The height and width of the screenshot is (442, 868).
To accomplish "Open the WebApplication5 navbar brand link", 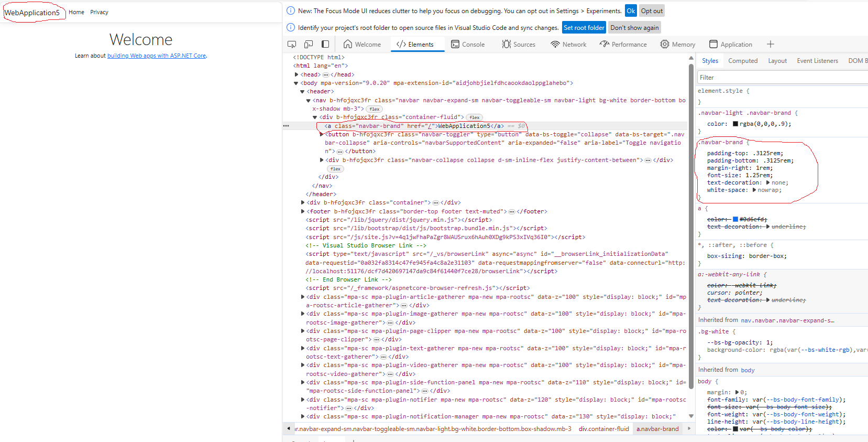I will pos(32,13).
